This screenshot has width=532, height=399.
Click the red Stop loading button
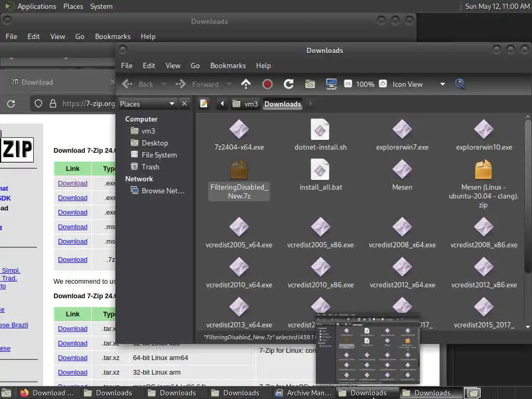pos(268,84)
